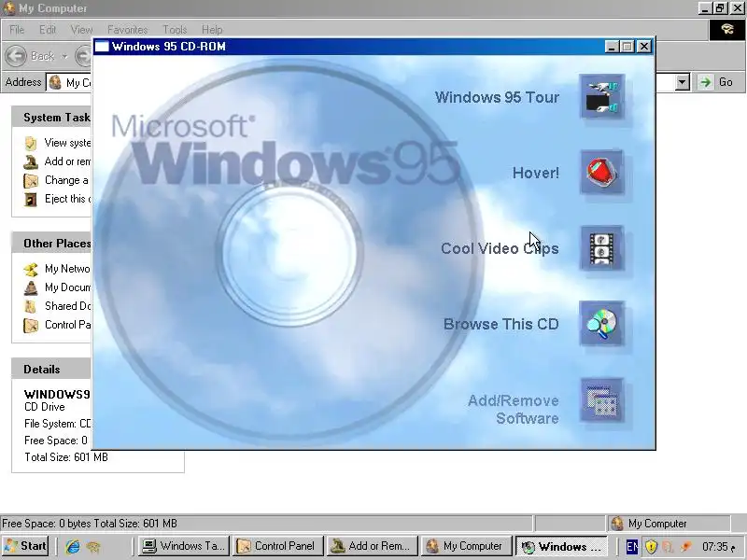Click the Windows ... taskbar button
Image resolution: width=747 pixels, height=560 pixels.
pyautogui.click(x=561, y=546)
